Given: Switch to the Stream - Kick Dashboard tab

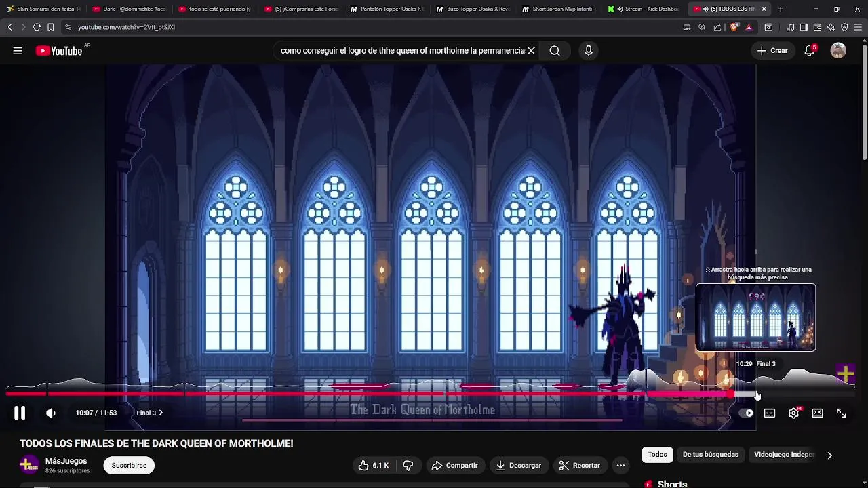Looking at the screenshot, I should point(644,9).
